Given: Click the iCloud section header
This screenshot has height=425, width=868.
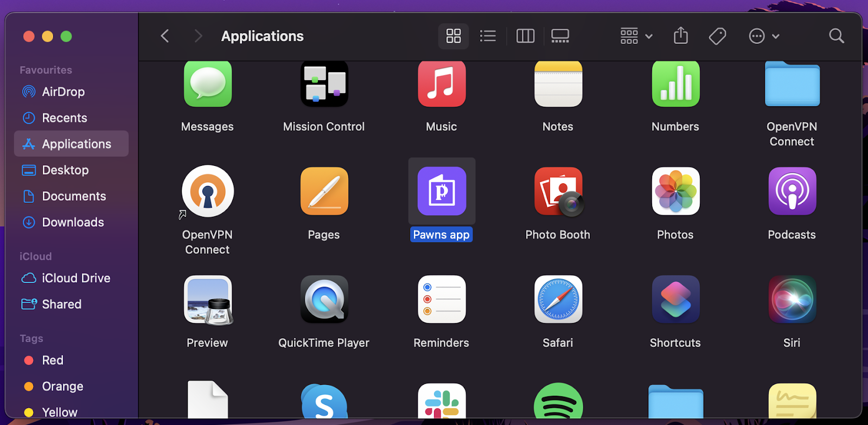Looking at the screenshot, I should pyautogui.click(x=36, y=256).
